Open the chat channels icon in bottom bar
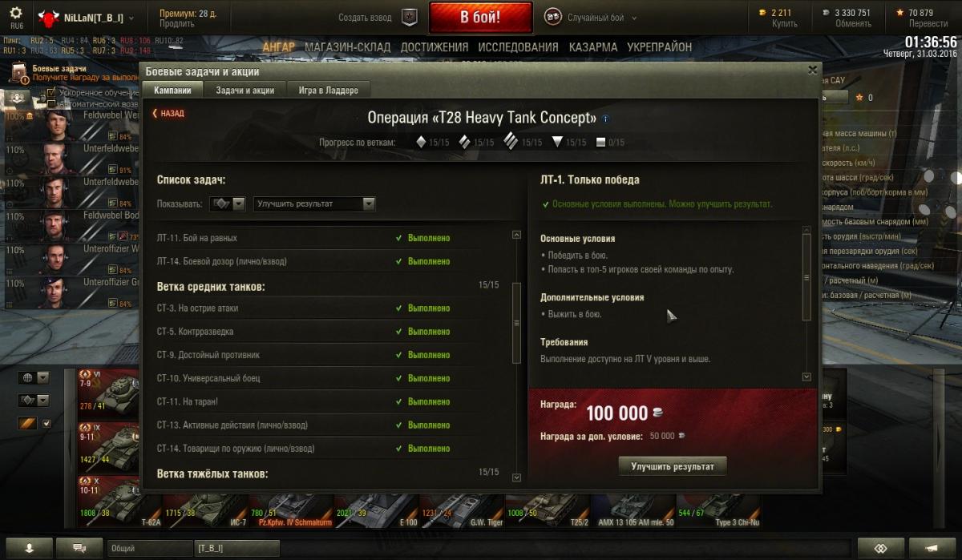The height and width of the screenshot is (560, 962). point(79,548)
